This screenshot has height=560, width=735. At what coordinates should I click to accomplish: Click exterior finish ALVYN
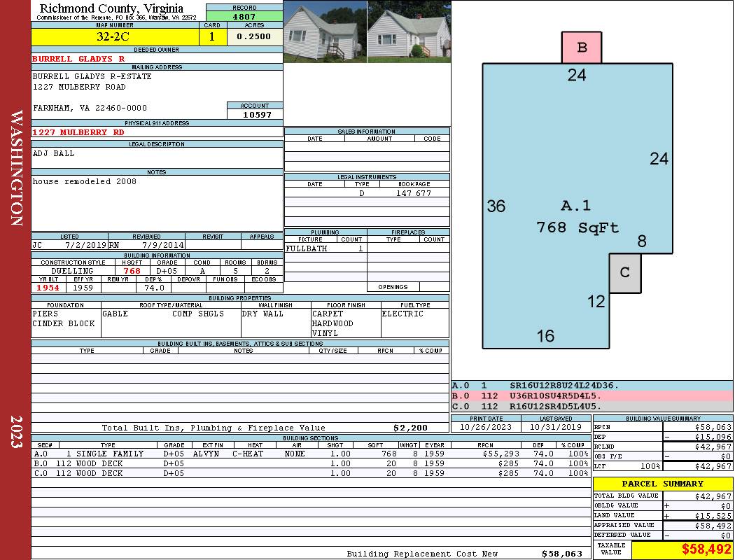[208, 454]
